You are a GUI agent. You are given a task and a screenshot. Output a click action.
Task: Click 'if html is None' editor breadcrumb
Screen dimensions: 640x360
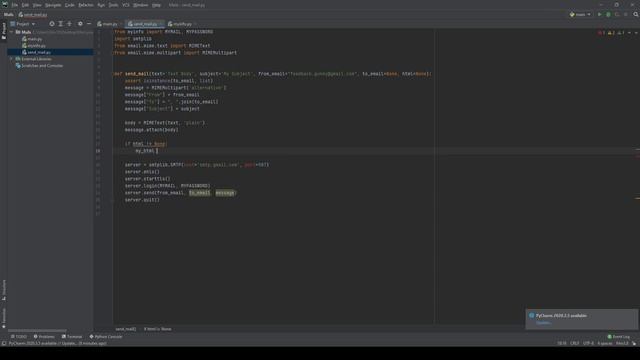pos(158,329)
